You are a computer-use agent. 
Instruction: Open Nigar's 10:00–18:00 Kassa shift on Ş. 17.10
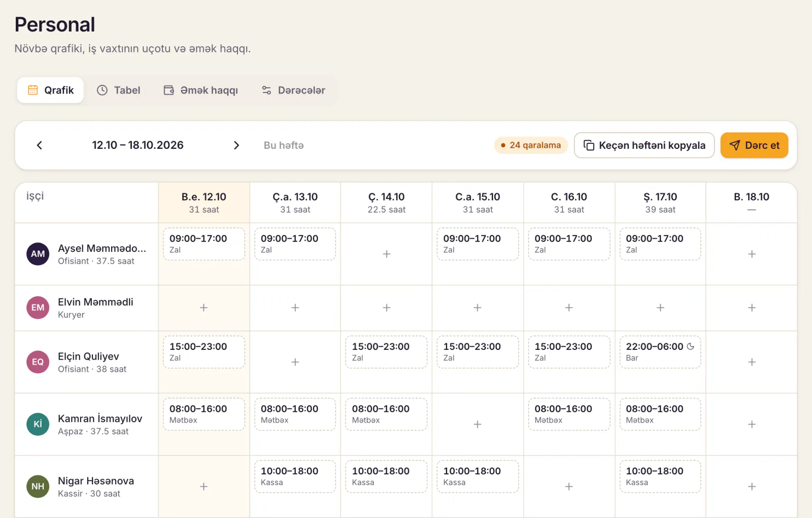(x=660, y=476)
